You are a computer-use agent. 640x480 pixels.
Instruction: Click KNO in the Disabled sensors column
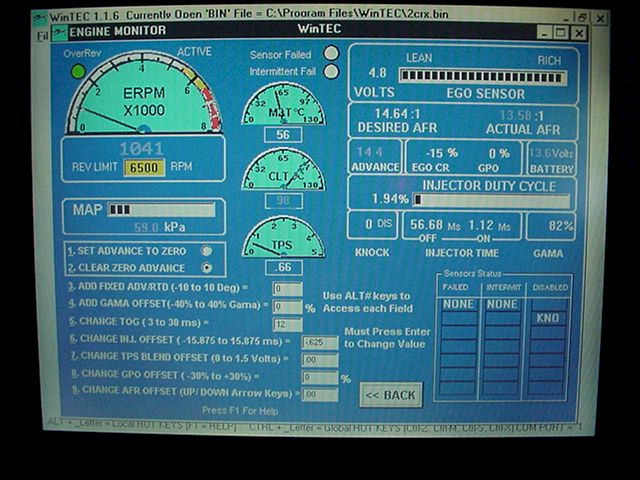548,318
